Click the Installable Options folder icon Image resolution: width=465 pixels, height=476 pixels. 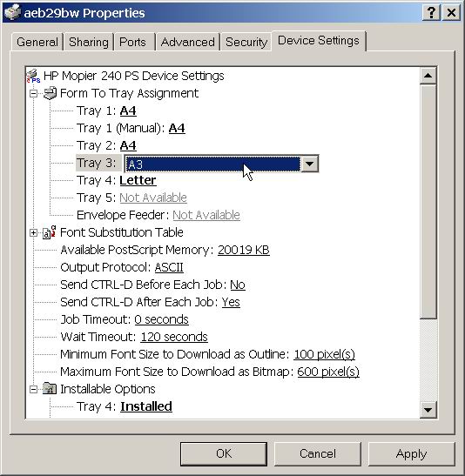(x=50, y=389)
